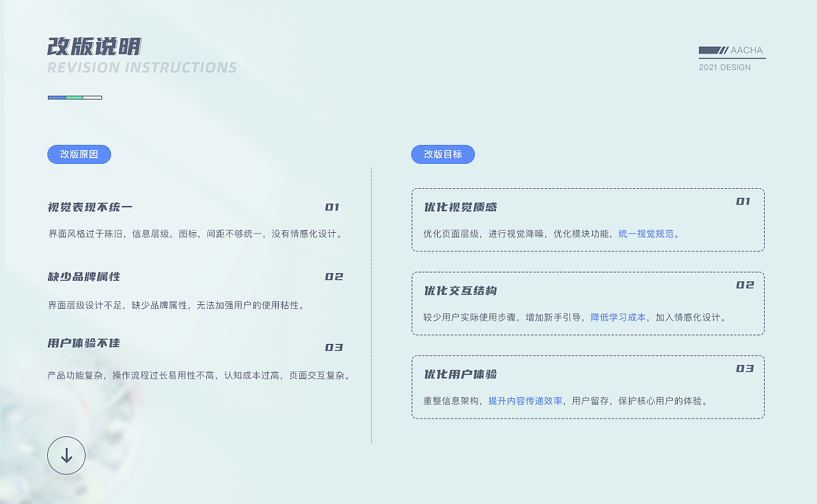The width and height of the screenshot is (817, 504).
Task: Click number 02 in 优化交互结构 card
Action: point(745,285)
